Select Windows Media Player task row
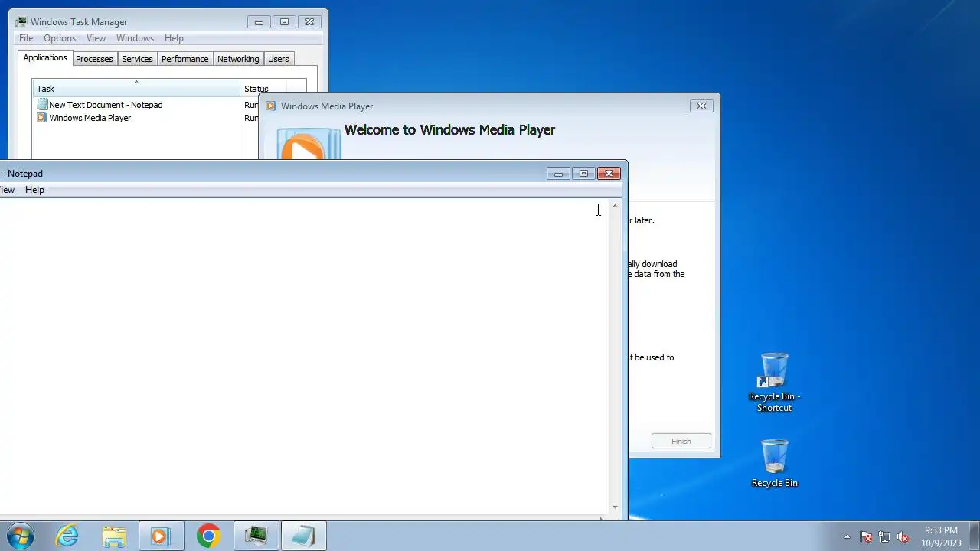Viewport: 980px width, 551px height. pyautogui.click(x=84, y=118)
